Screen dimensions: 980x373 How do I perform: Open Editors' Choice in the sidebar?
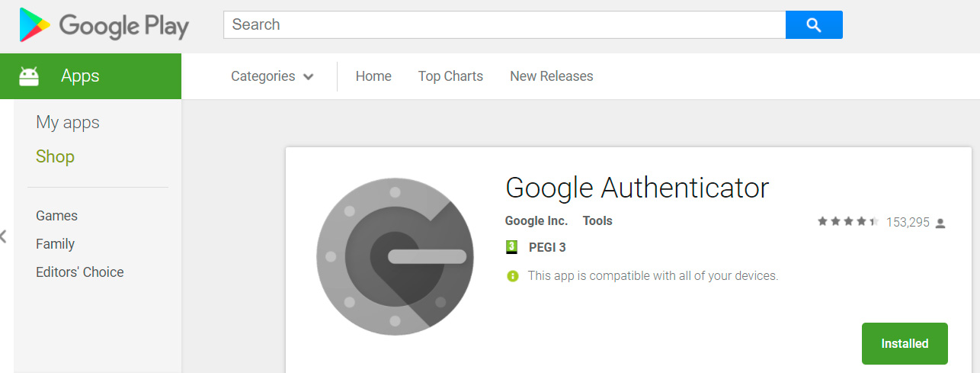pos(80,272)
